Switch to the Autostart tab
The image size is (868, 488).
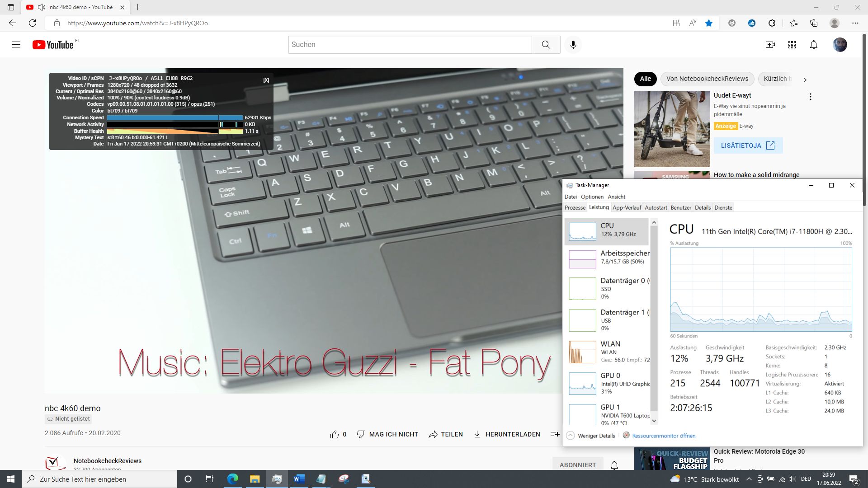coord(656,207)
